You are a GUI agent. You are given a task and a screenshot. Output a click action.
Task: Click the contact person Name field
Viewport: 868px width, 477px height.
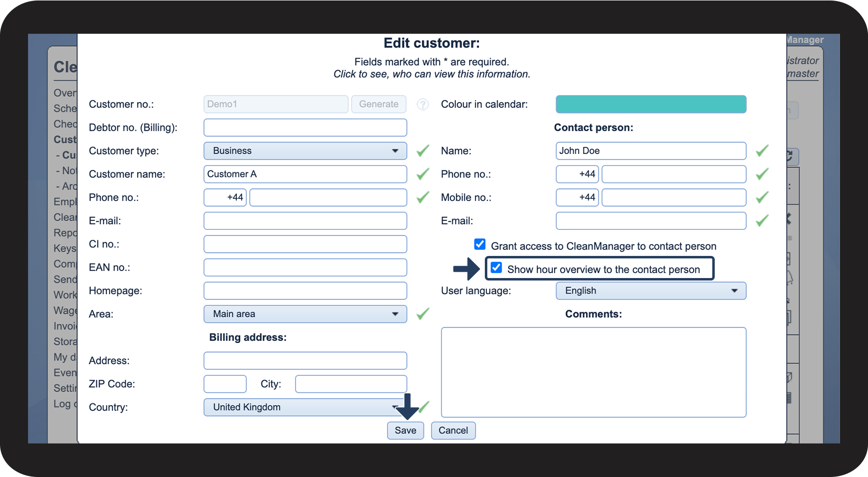[651, 151]
